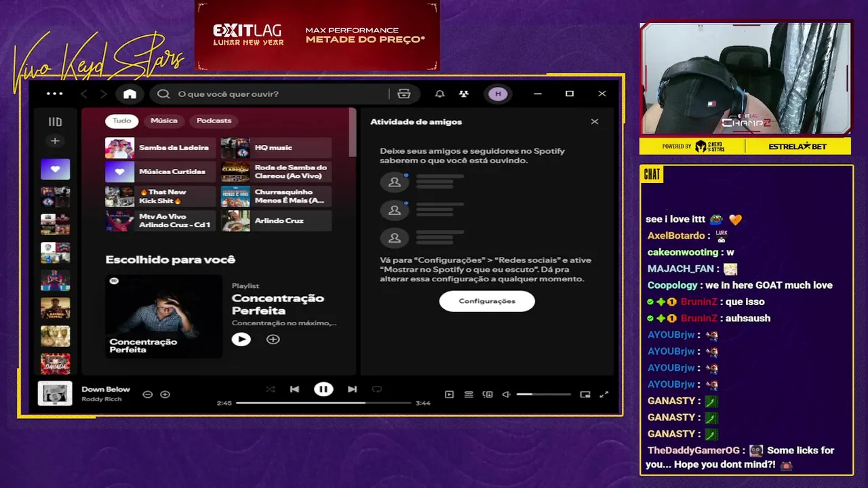Pause the current song
Viewport: 868px width, 488px height.
(323, 389)
